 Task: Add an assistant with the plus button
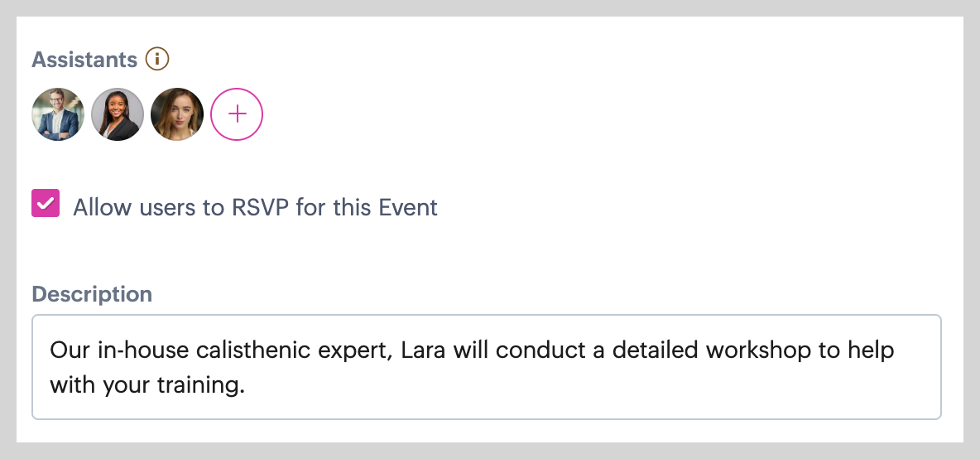pyautogui.click(x=237, y=114)
